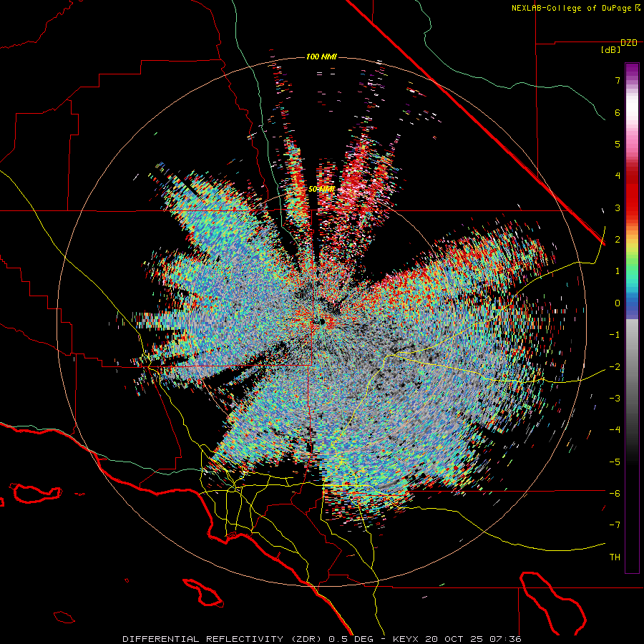Click the purple top segment of the color bar
The height and width of the screenshot is (644, 644).
pyautogui.click(x=632, y=70)
